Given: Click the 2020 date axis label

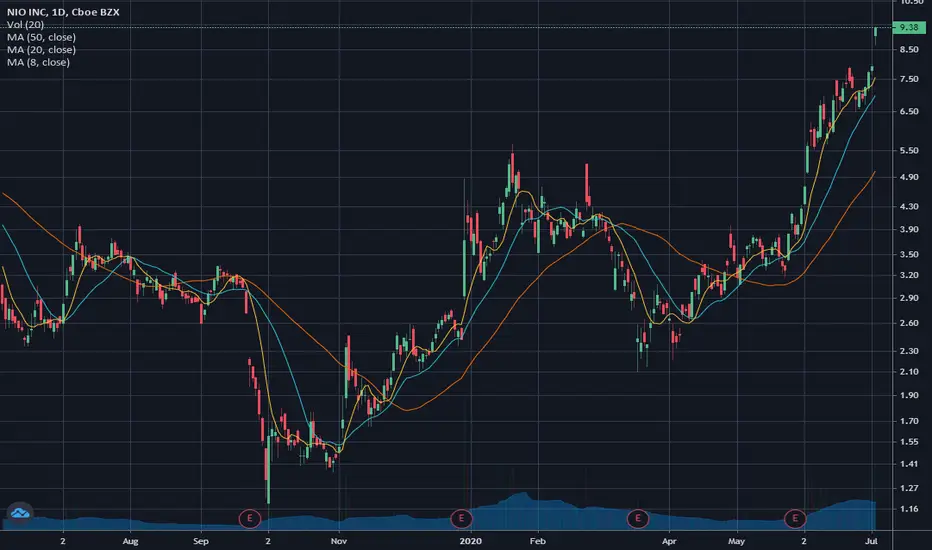Looking at the screenshot, I should click(470, 541).
